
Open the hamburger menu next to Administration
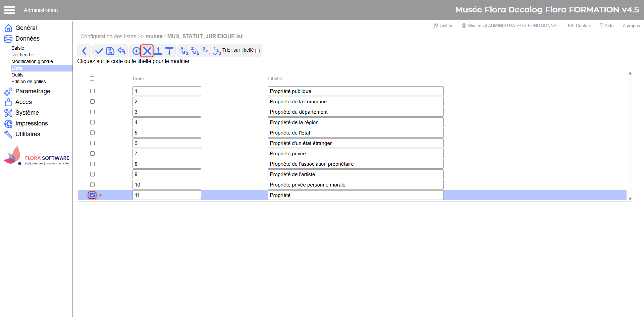pyautogui.click(x=10, y=10)
